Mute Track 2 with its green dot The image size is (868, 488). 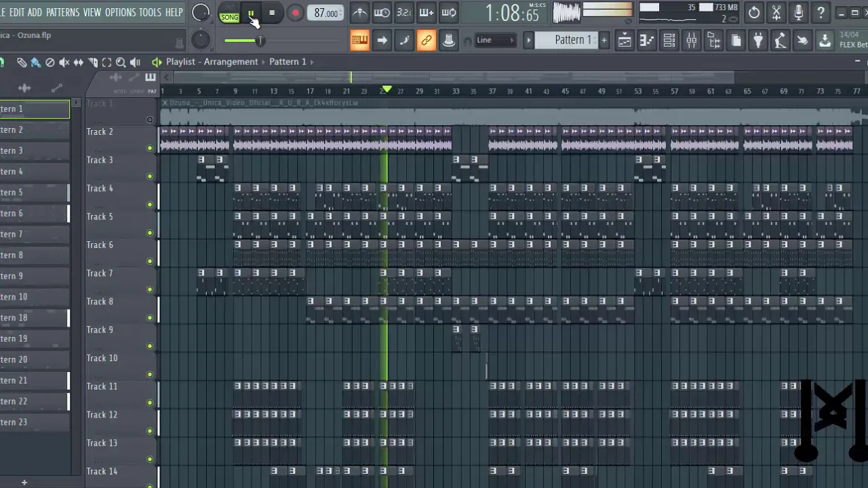(150, 148)
